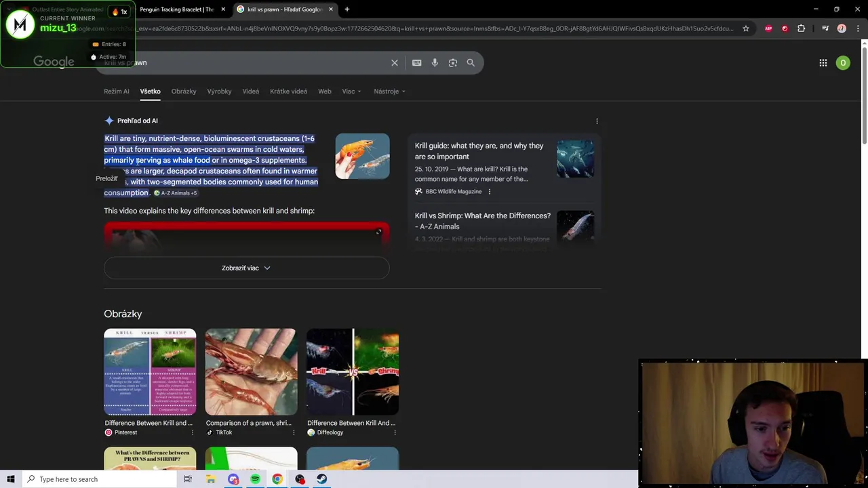868x488 pixels.
Task: Open the red circular extension icon
Action: 785,28
